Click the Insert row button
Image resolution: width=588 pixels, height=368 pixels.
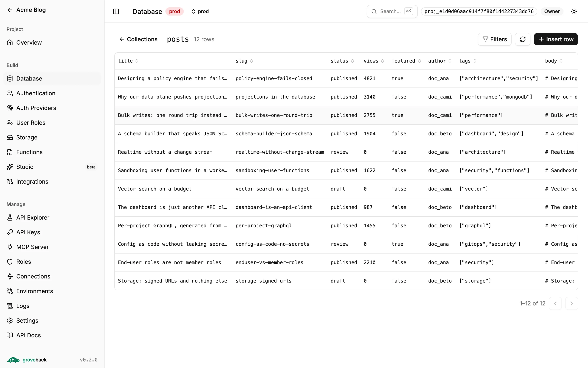coord(556,39)
